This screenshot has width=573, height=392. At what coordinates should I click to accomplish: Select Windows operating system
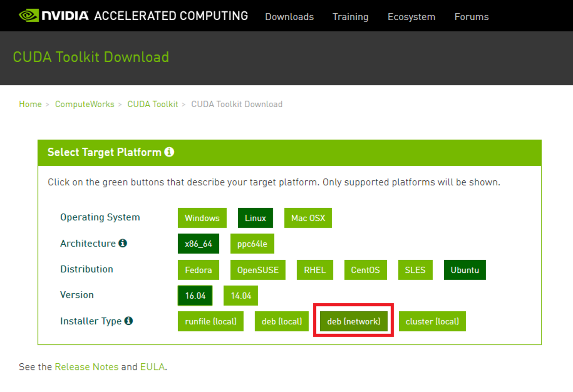click(x=202, y=218)
